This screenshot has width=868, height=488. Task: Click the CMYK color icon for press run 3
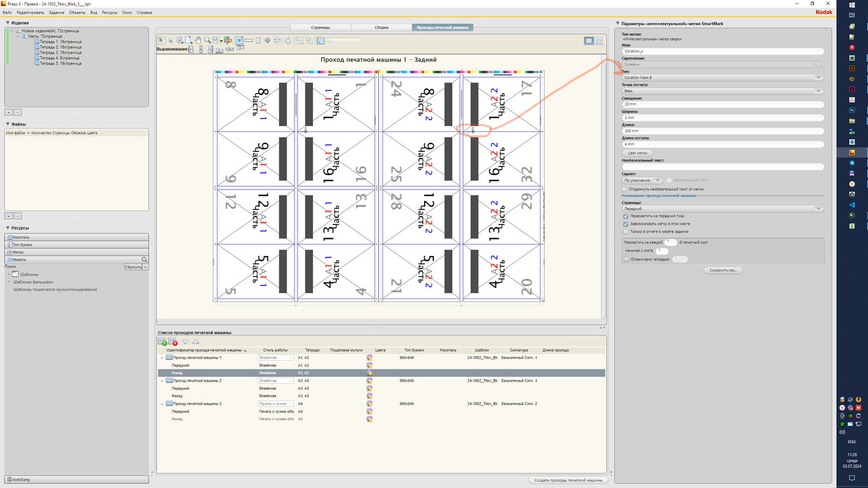[x=370, y=404]
